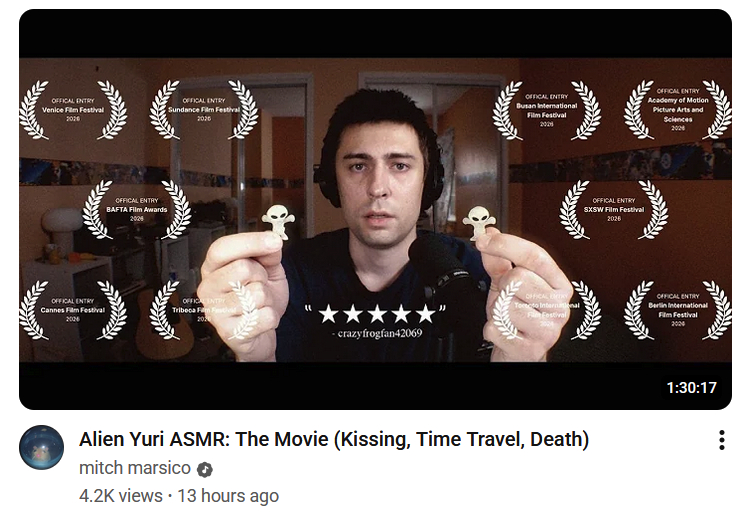Click the crazyfrogfan42069 quote attribution

point(377,334)
